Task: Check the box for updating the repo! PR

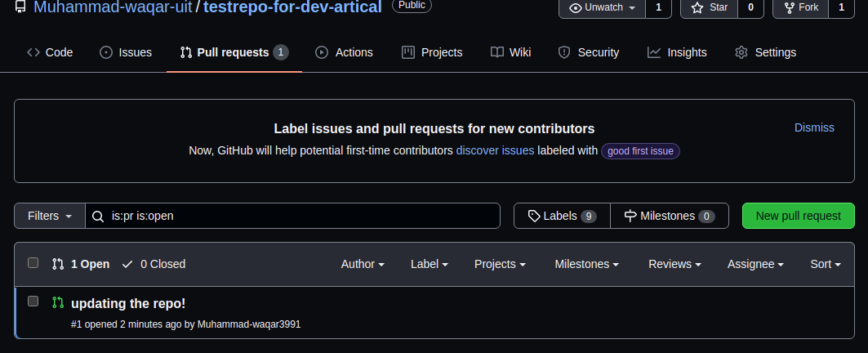Action: coord(33,301)
